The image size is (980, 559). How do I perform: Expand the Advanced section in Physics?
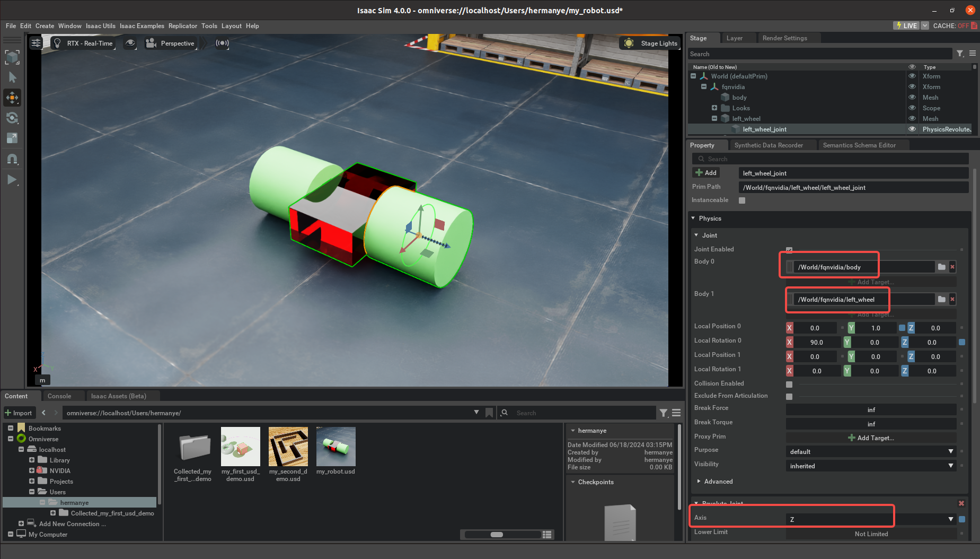point(718,482)
